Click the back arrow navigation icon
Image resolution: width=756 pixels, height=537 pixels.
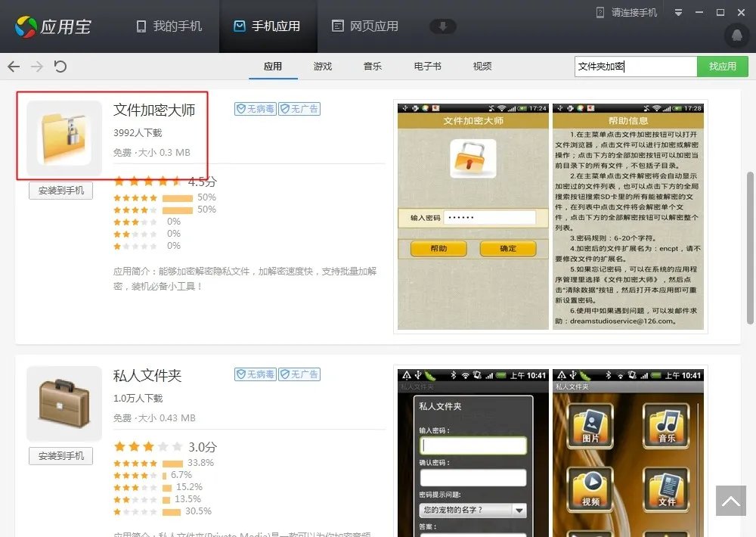click(13, 67)
